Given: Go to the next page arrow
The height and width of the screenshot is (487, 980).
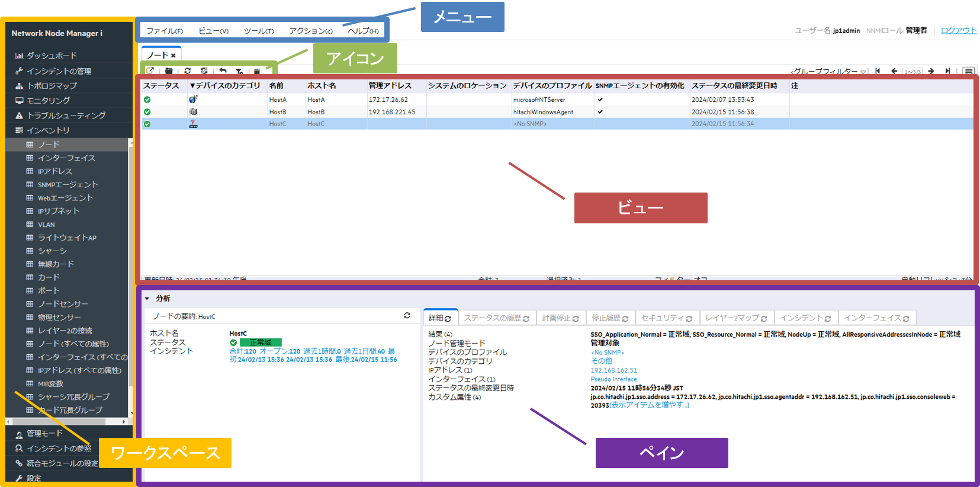Looking at the screenshot, I should click(931, 71).
